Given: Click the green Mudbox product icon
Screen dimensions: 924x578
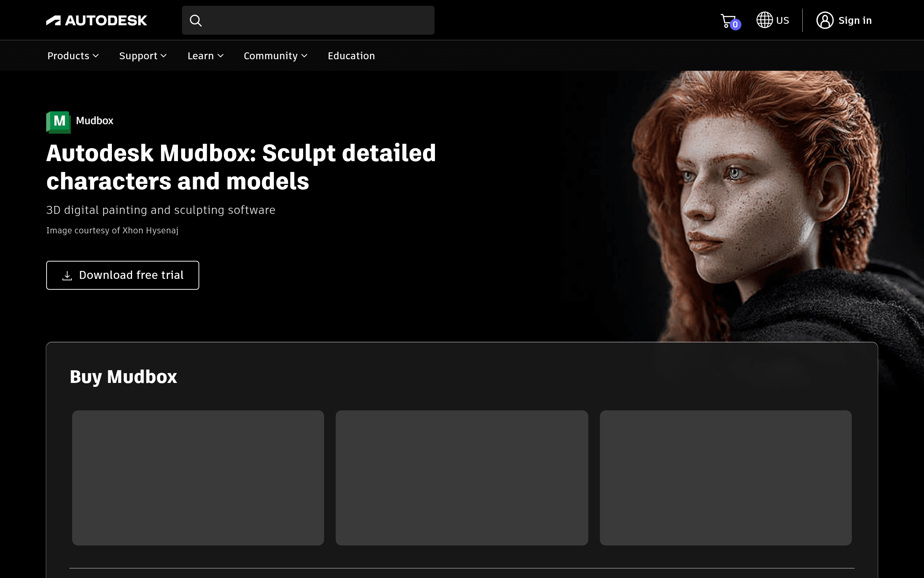Looking at the screenshot, I should tap(58, 122).
